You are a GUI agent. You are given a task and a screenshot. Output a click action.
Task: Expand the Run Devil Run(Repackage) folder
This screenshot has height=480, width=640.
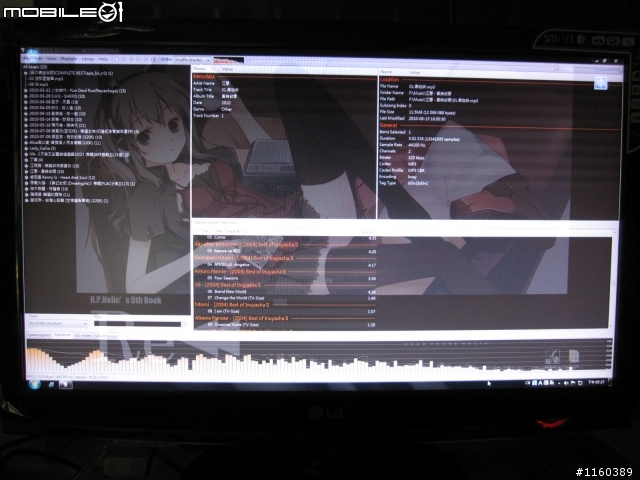pyautogui.click(x=26, y=91)
